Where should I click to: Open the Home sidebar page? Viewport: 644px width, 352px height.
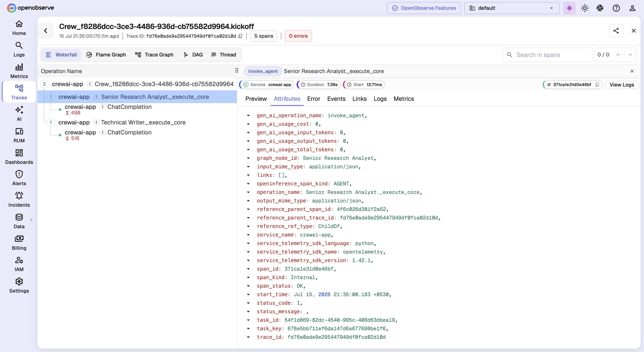19,28
